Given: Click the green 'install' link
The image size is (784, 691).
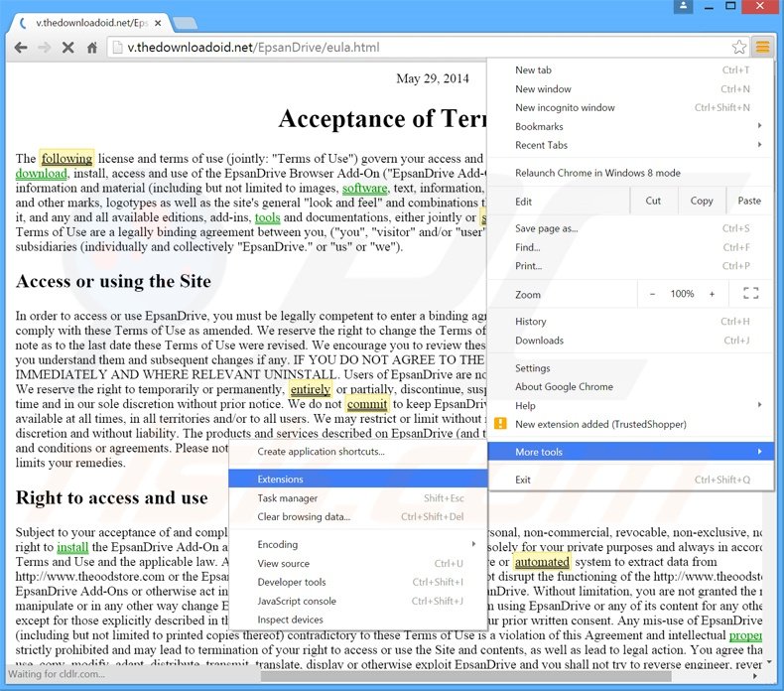Looking at the screenshot, I should tap(72, 547).
